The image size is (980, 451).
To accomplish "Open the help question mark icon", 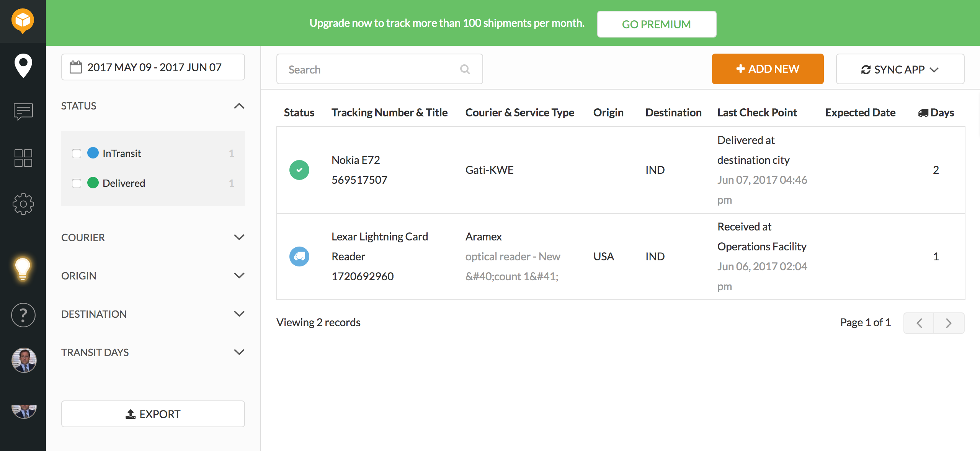I will click(23, 315).
